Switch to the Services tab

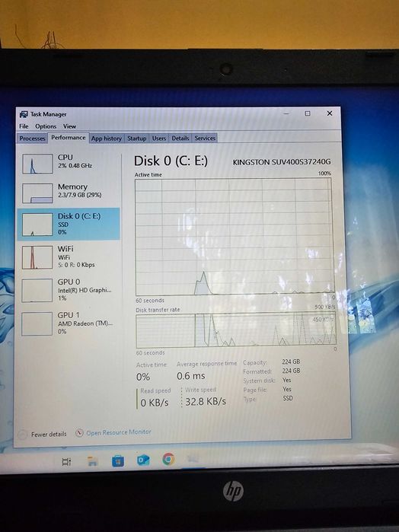coord(205,138)
